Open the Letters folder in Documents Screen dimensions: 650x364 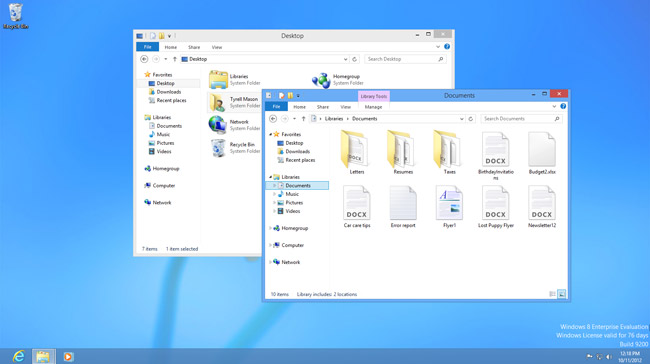coord(357,152)
